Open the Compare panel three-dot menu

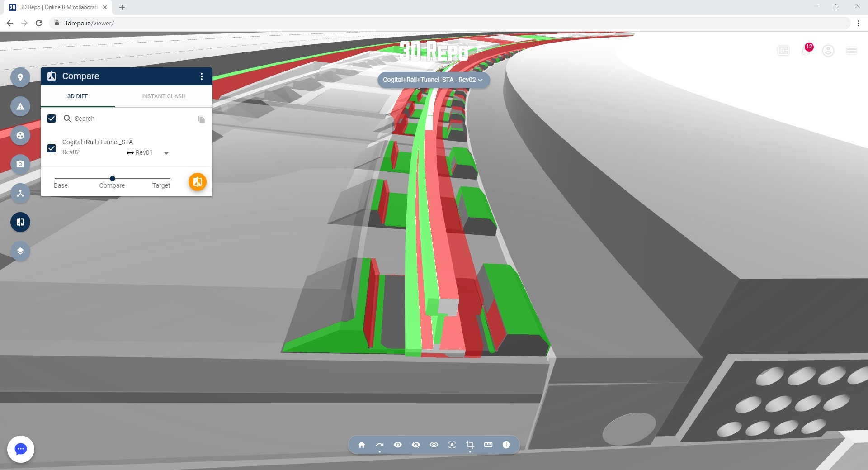pyautogui.click(x=202, y=76)
